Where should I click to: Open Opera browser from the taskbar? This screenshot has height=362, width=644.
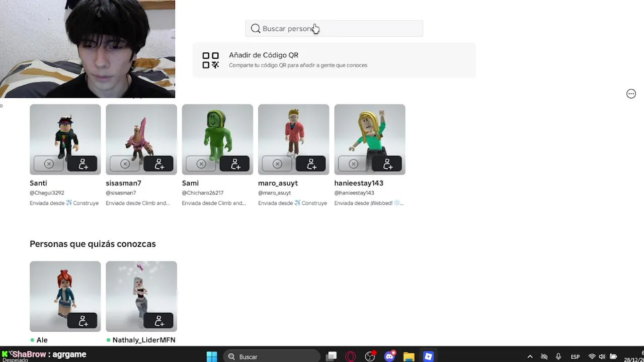coord(351,356)
